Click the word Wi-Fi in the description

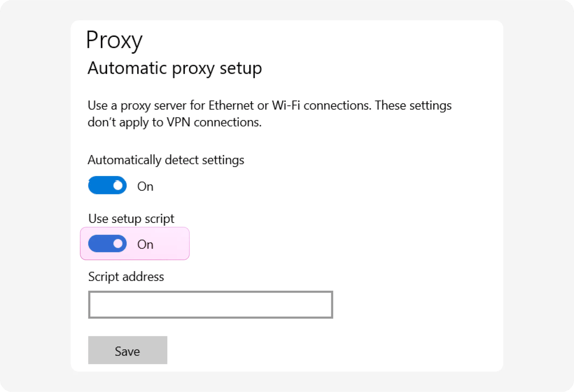click(286, 105)
